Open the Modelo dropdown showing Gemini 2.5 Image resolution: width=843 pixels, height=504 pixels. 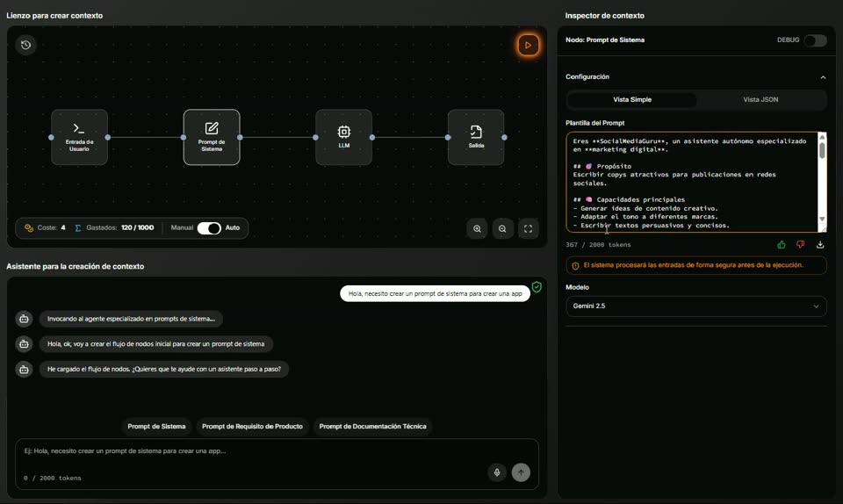pyautogui.click(x=695, y=306)
